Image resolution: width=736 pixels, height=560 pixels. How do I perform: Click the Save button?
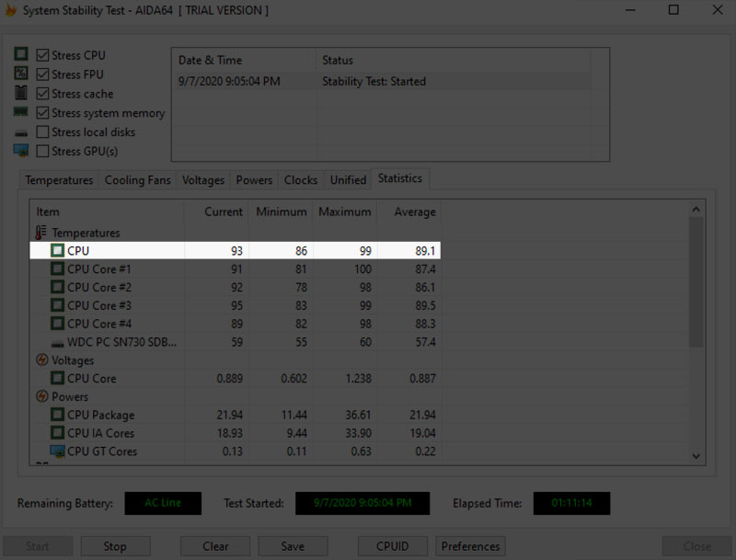[293, 546]
